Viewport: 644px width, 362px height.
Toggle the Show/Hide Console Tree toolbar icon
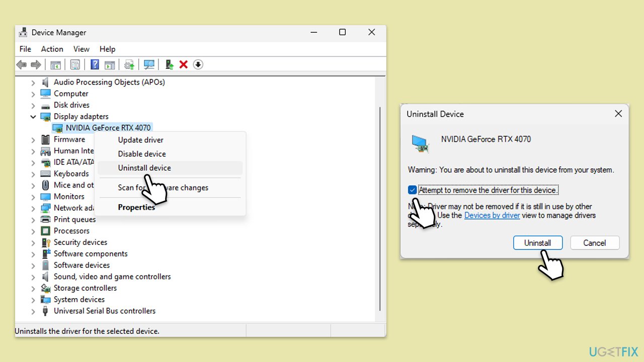55,64
